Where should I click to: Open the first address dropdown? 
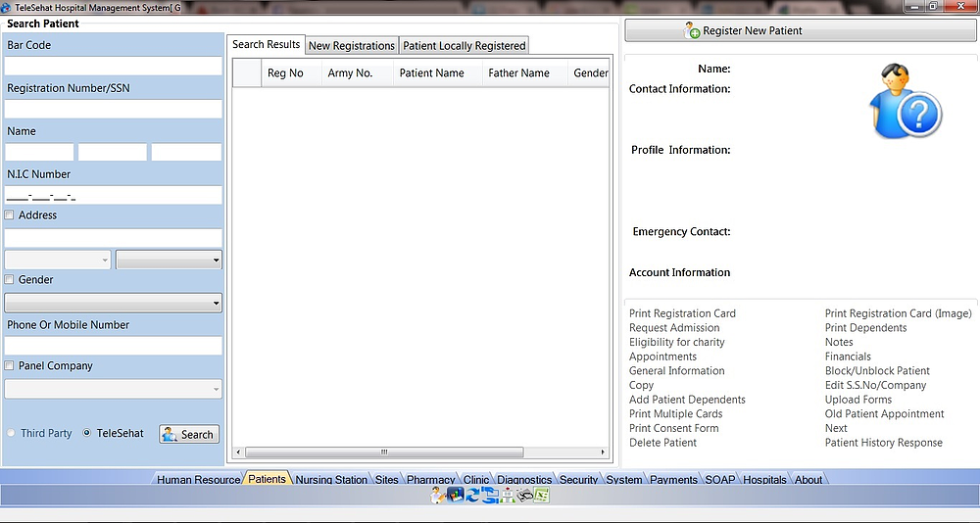(58, 260)
